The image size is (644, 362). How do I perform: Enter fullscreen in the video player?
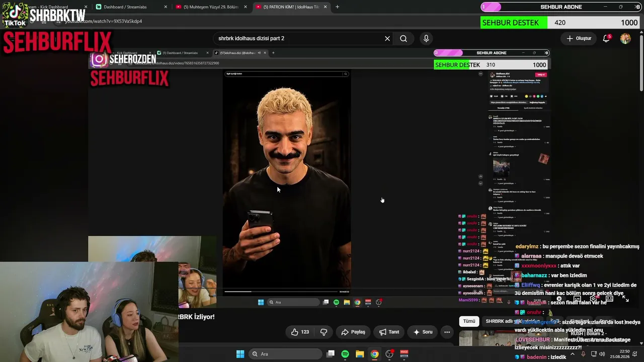click(x=625, y=299)
